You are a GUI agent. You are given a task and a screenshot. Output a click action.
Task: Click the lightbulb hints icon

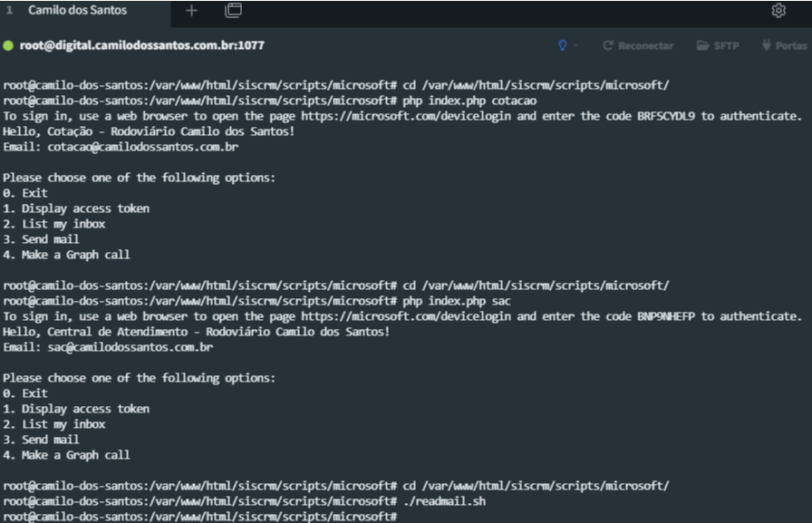coord(563,45)
